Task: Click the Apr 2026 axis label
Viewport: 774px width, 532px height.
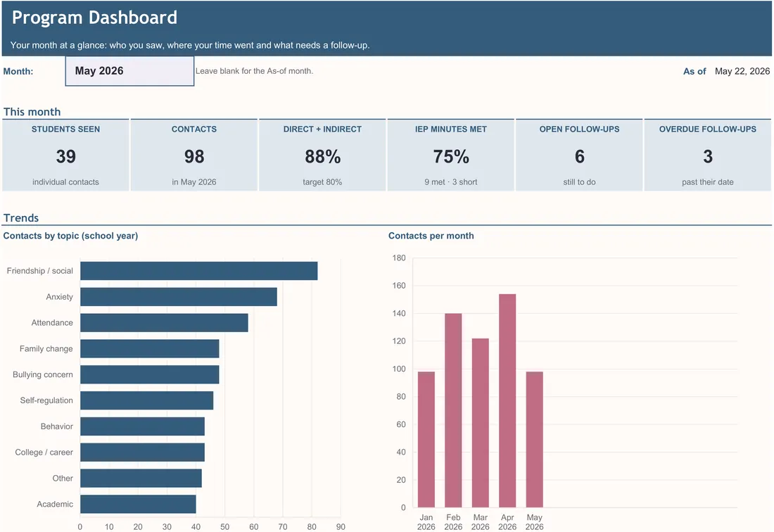Action: (507, 522)
